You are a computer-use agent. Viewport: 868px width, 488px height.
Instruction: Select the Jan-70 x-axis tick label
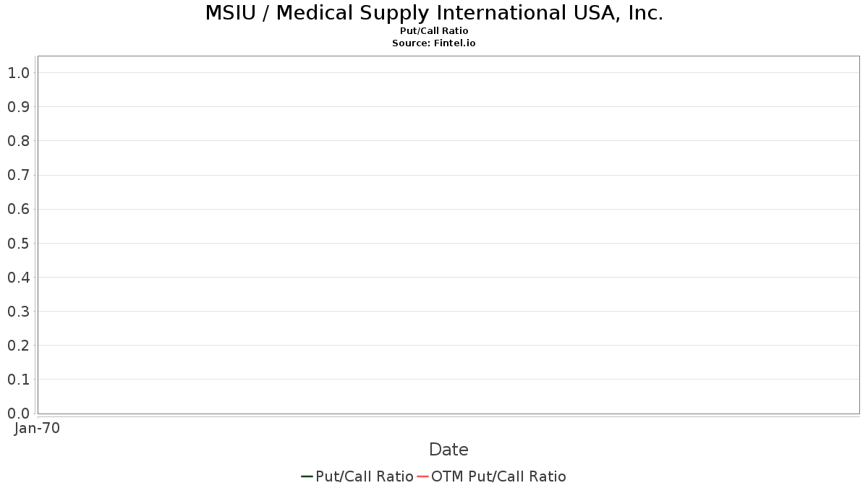tap(38, 428)
